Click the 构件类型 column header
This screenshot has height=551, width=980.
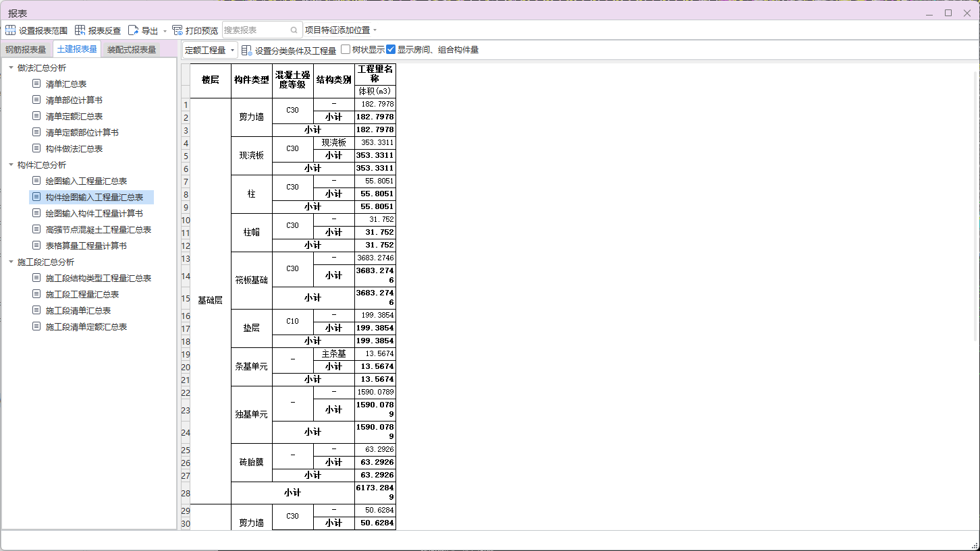click(252, 80)
